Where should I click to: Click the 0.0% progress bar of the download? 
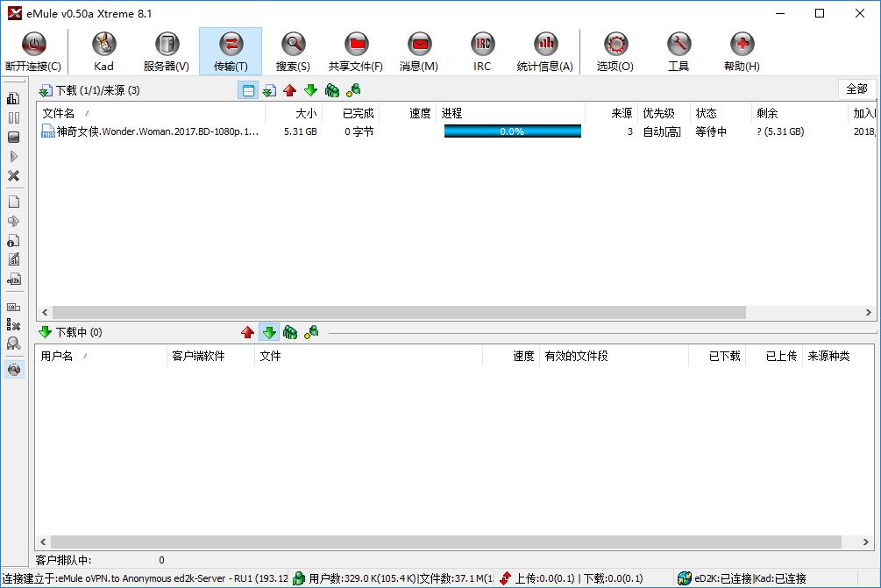[513, 131]
